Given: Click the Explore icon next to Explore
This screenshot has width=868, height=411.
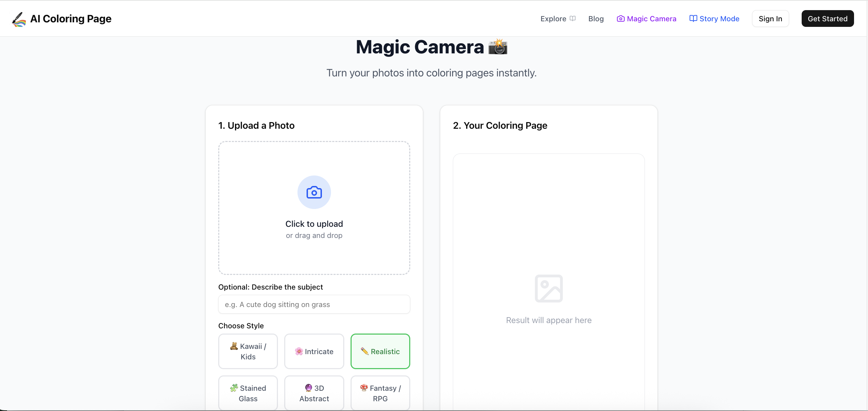Looking at the screenshot, I should point(573,18).
